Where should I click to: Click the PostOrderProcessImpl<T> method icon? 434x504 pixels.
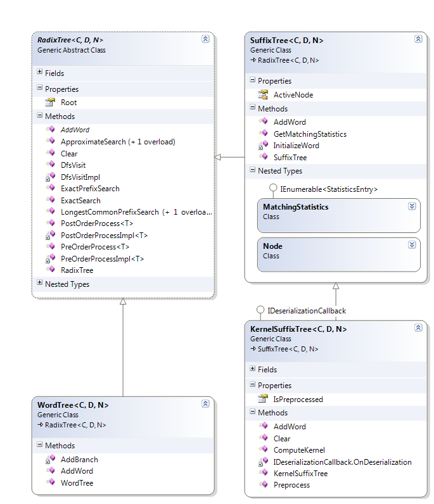click(50, 236)
